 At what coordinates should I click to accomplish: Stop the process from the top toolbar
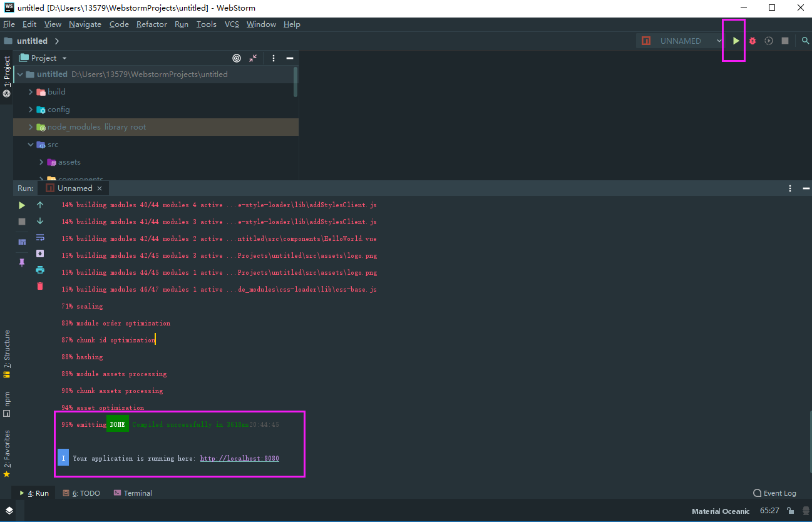tap(785, 41)
